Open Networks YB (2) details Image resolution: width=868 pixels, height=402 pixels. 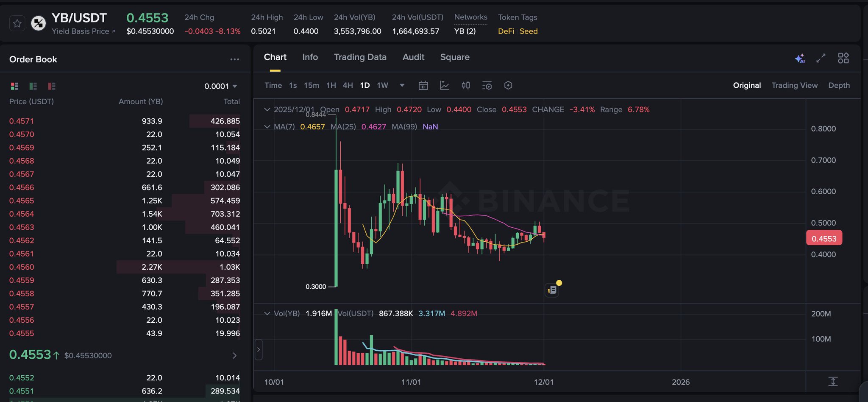tap(465, 31)
